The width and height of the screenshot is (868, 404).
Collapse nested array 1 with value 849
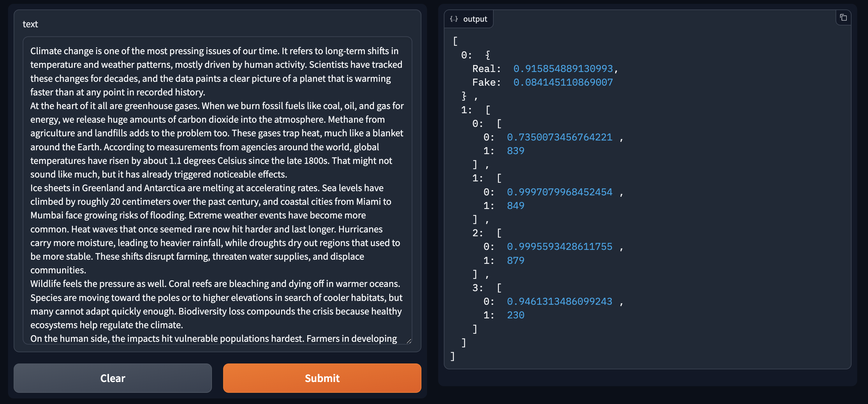click(x=478, y=179)
